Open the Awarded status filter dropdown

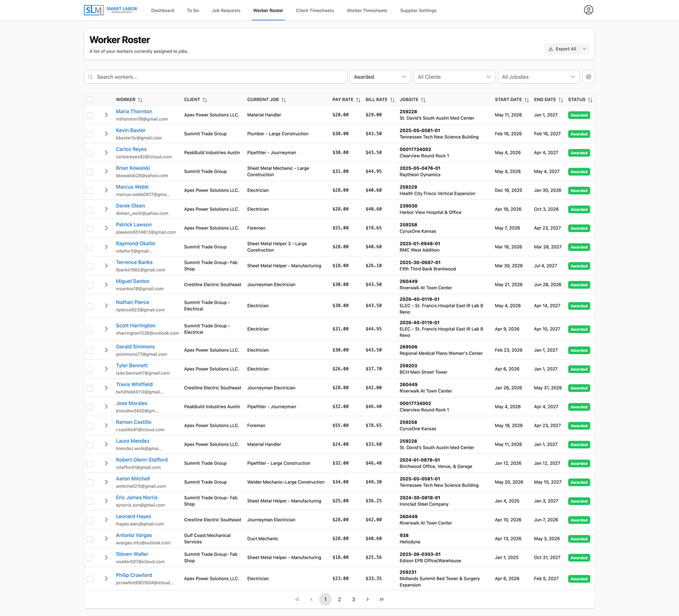point(380,77)
